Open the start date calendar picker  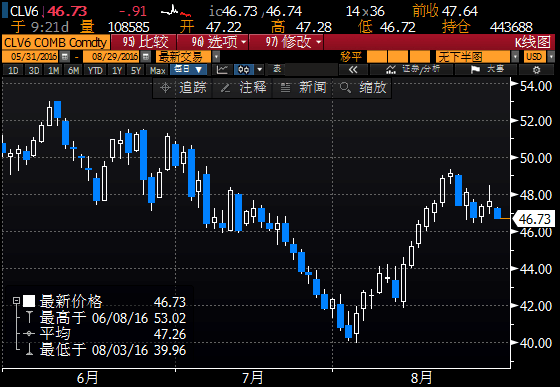tap(65, 56)
